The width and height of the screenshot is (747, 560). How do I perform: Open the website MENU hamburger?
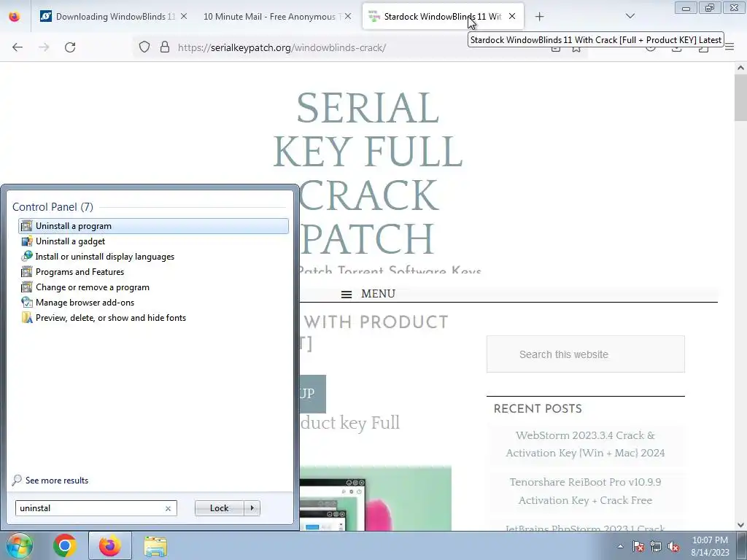coord(368,294)
